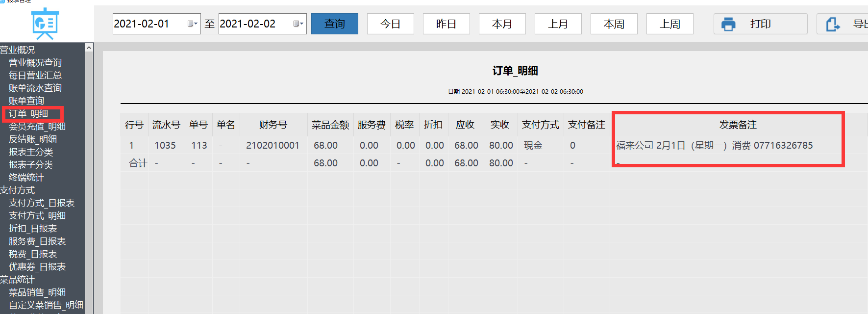Click the 80.00 actual received cell in row 1

tap(501, 145)
